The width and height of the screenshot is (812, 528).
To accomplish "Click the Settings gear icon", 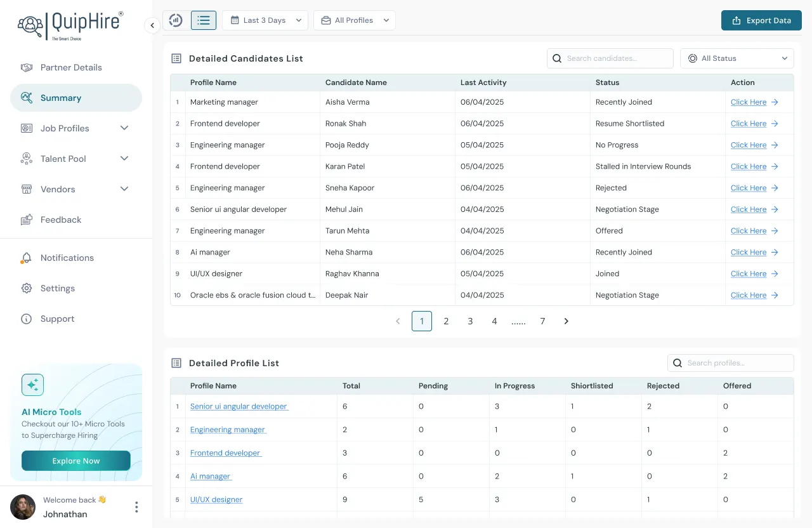I will (27, 288).
